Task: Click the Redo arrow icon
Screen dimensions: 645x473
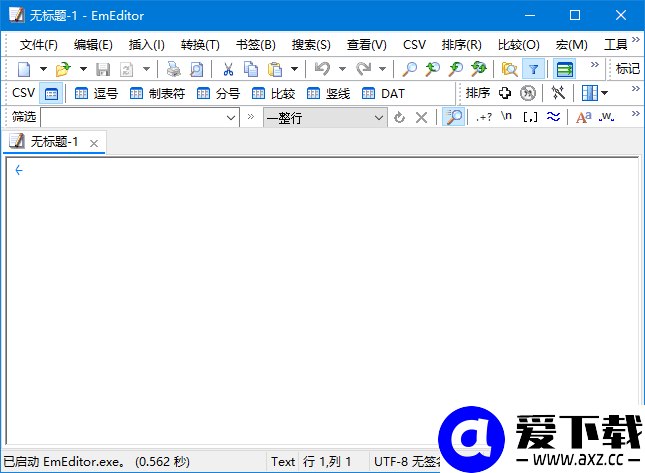Action: click(x=363, y=69)
